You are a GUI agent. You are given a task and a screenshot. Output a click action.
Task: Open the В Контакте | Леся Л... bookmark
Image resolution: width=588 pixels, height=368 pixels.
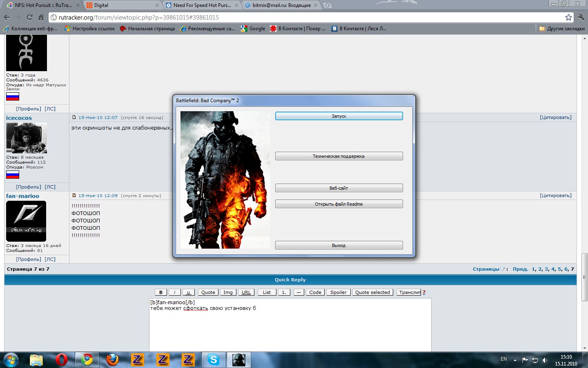(x=359, y=29)
